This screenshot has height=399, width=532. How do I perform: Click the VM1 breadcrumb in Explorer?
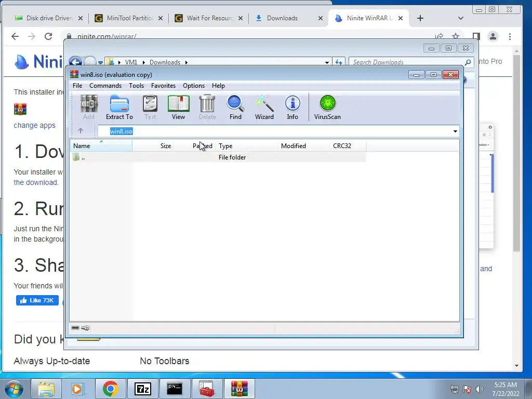[x=131, y=62]
